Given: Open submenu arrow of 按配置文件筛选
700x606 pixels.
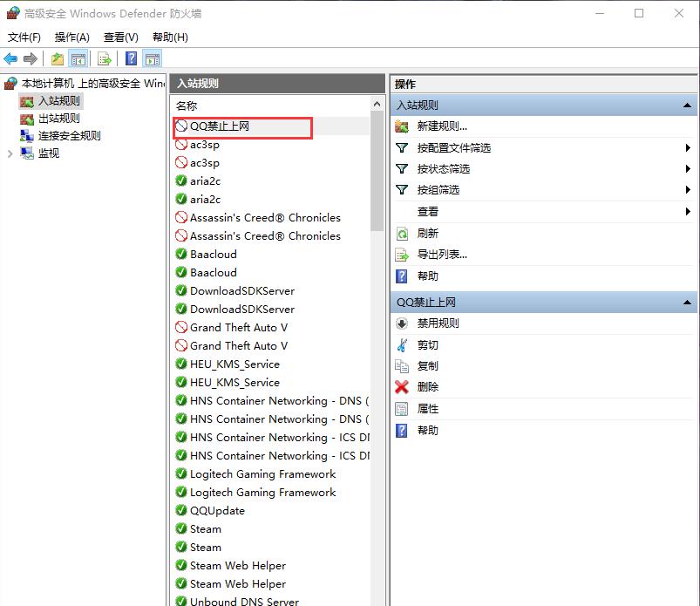Looking at the screenshot, I should [688, 148].
